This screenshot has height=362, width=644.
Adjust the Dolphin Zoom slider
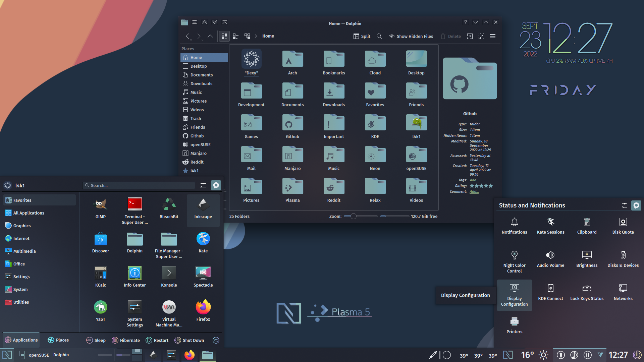pos(361,216)
